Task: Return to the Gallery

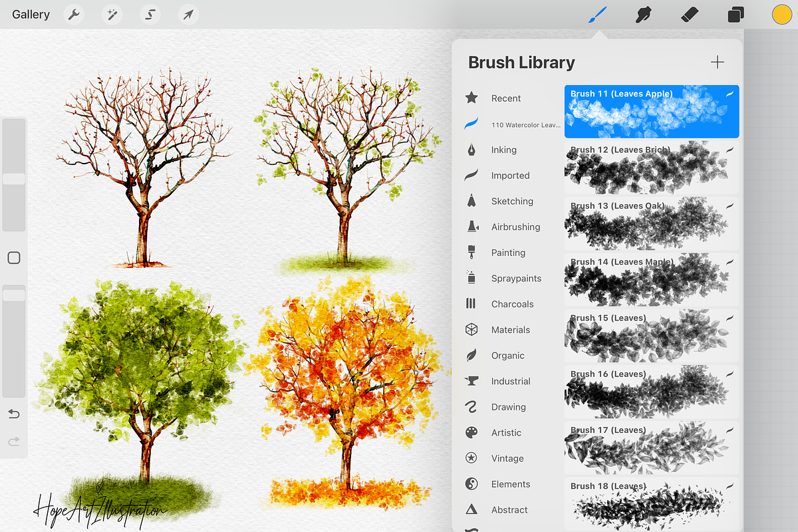Action: (x=31, y=15)
